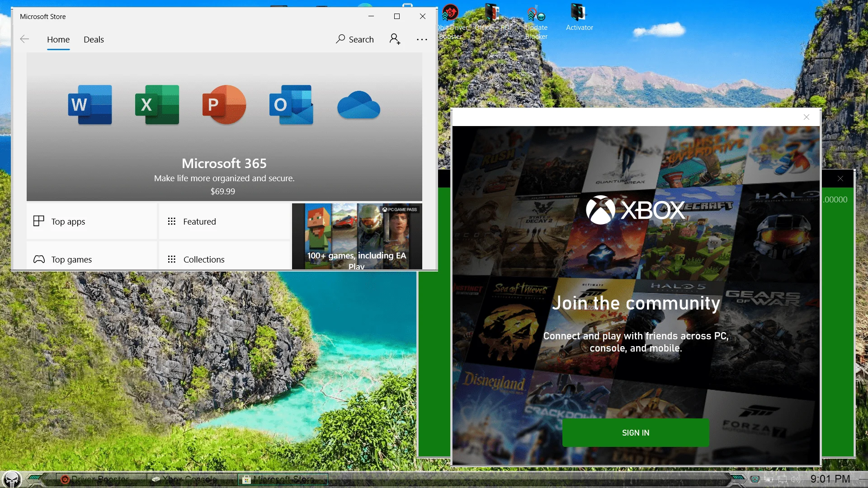This screenshot has height=488, width=868.
Task: Open the Home tab in Microsoft Store
Action: coord(58,40)
